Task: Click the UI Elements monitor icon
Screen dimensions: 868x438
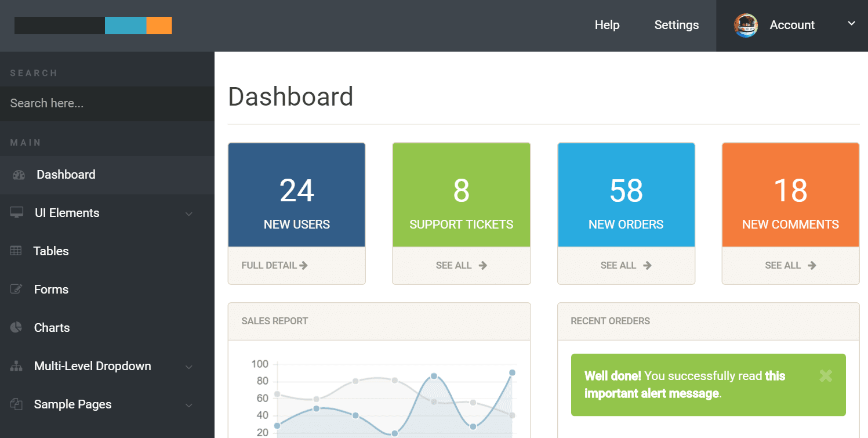Action: pos(17,213)
